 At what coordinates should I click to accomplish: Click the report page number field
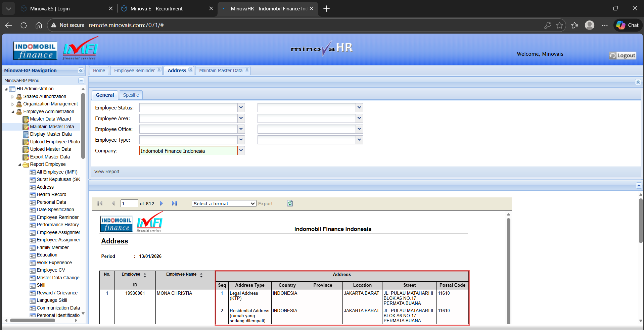[x=129, y=203]
